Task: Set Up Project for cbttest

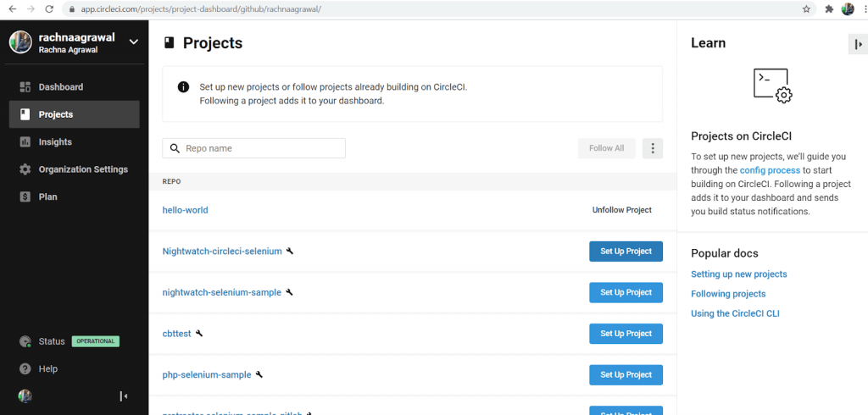Action: click(x=626, y=334)
